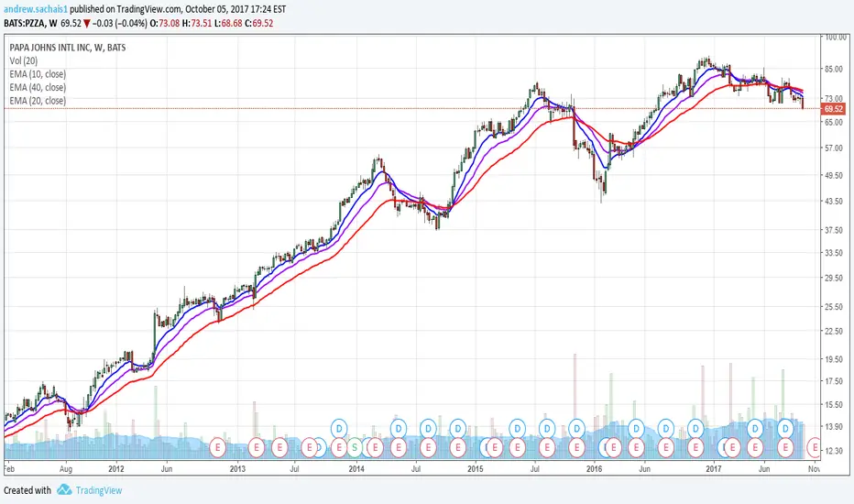Click the D marker hidden behind the fourth E marker
This screenshot has height=504, width=854.
321,448
